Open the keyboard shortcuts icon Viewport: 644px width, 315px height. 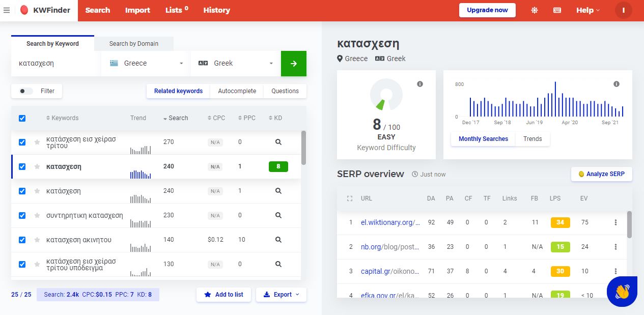557,10
